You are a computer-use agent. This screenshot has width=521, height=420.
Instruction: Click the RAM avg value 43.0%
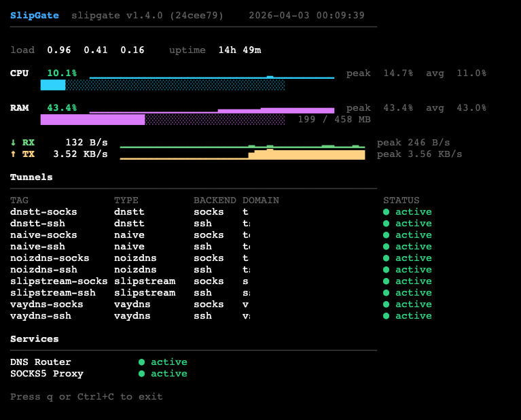click(x=471, y=108)
